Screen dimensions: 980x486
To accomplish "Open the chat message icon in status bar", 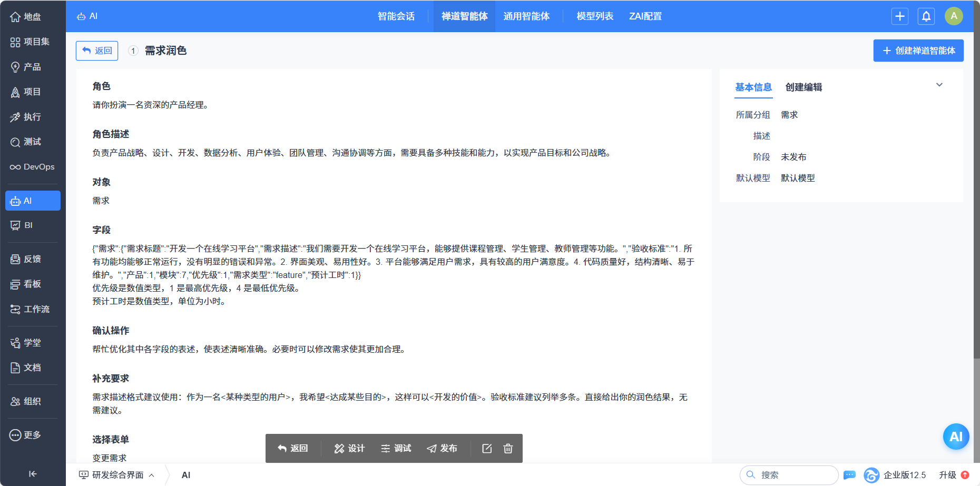I will [849, 475].
